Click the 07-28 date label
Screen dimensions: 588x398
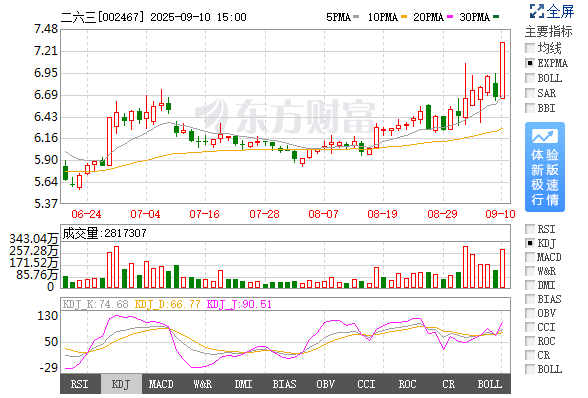point(265,214)
